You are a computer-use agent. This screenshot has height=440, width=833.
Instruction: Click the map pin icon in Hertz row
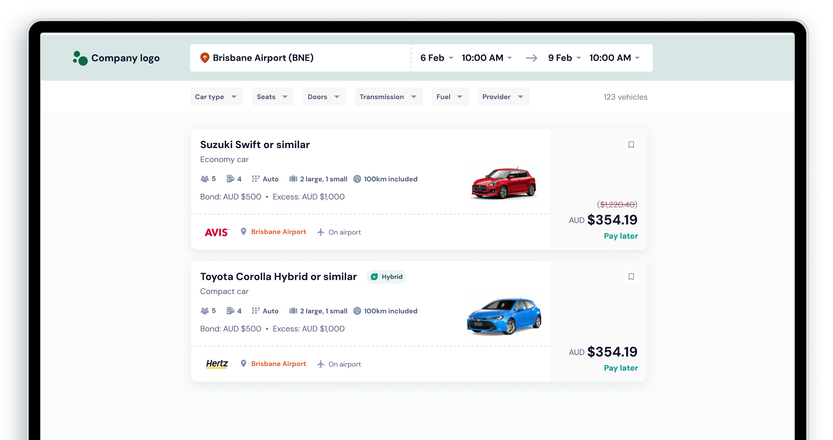[243, 363]
